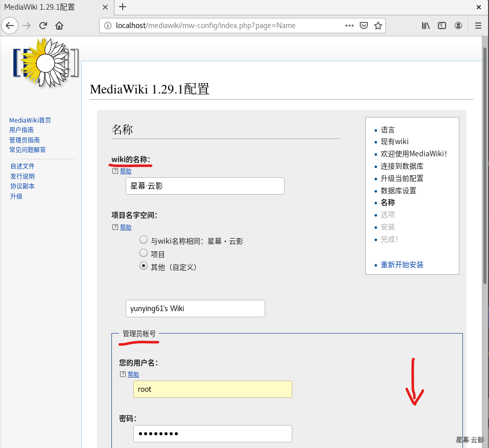The width and height of the screenshot is (489, 448).
Task: Click the wiki name input field
Action: [204, 186]
